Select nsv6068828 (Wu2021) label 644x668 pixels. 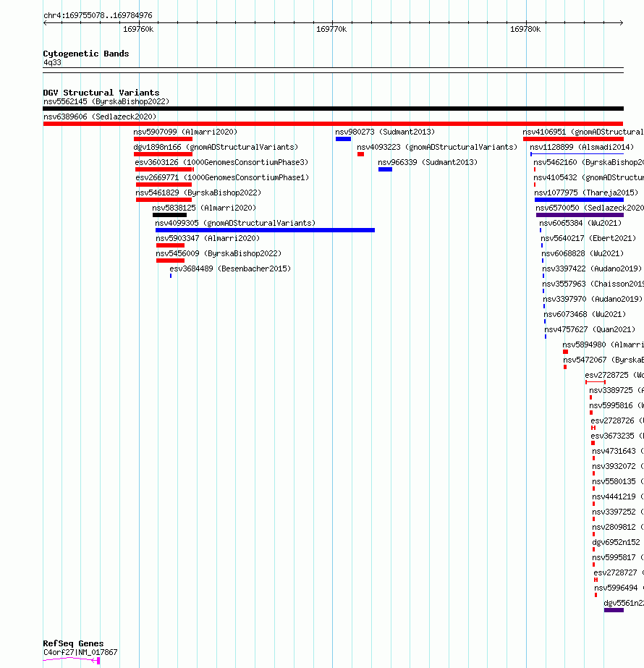click(x=582, y=254)
